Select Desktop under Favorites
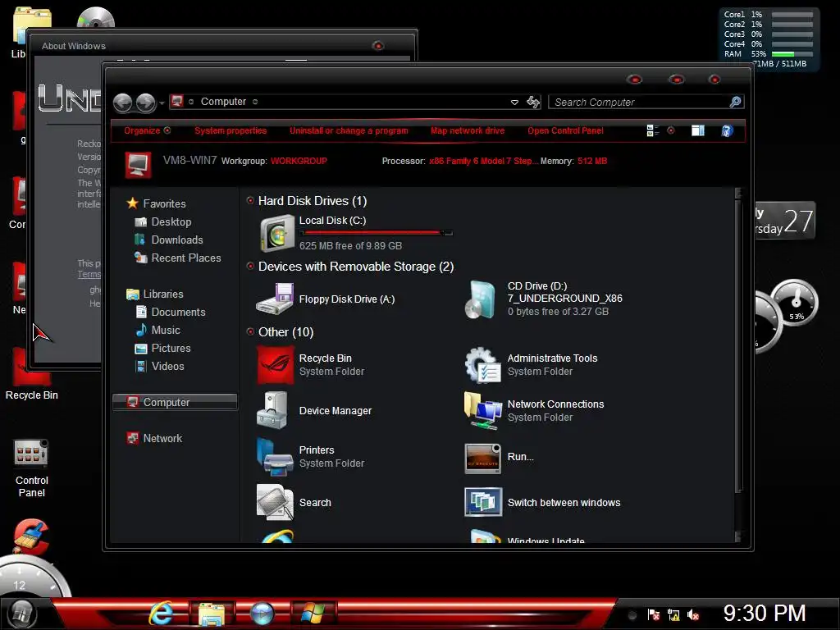Viewport: 840px width, 630px height. 163,221
